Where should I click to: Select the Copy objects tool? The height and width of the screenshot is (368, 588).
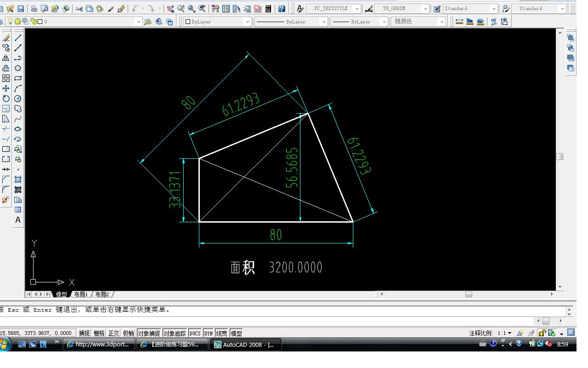tap(6, 48)
